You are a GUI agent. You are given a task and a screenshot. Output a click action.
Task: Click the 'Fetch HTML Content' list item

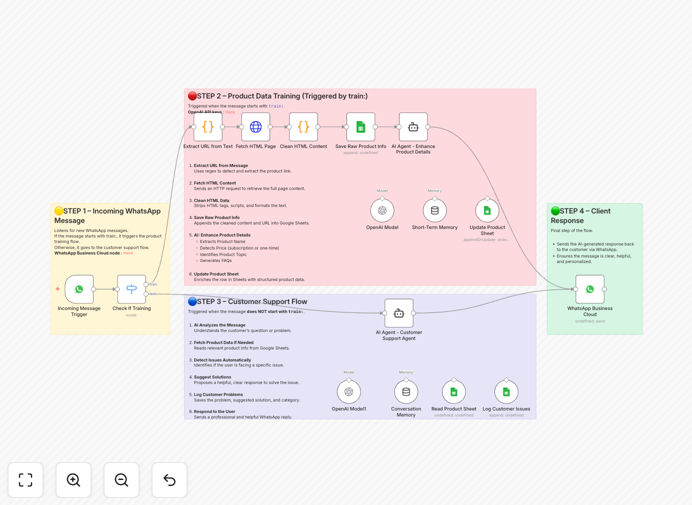tap(215, 183)
